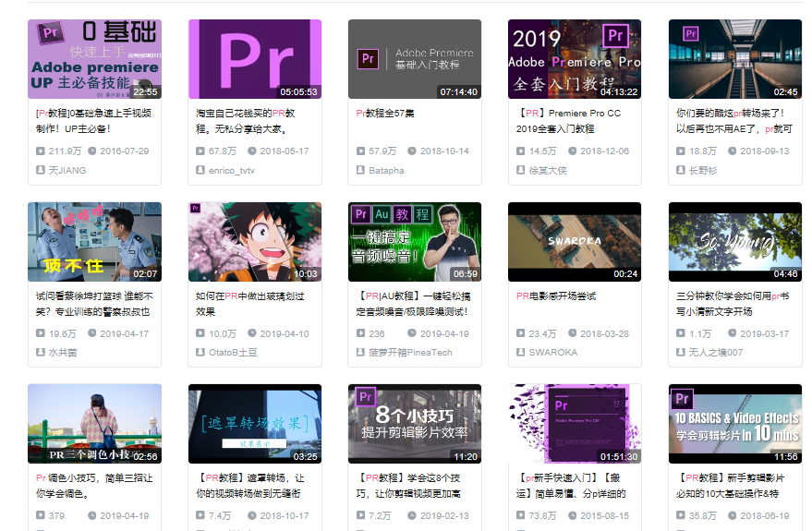Visit uploader 菠萝开箱PineaTech's page

coord(411,353)
